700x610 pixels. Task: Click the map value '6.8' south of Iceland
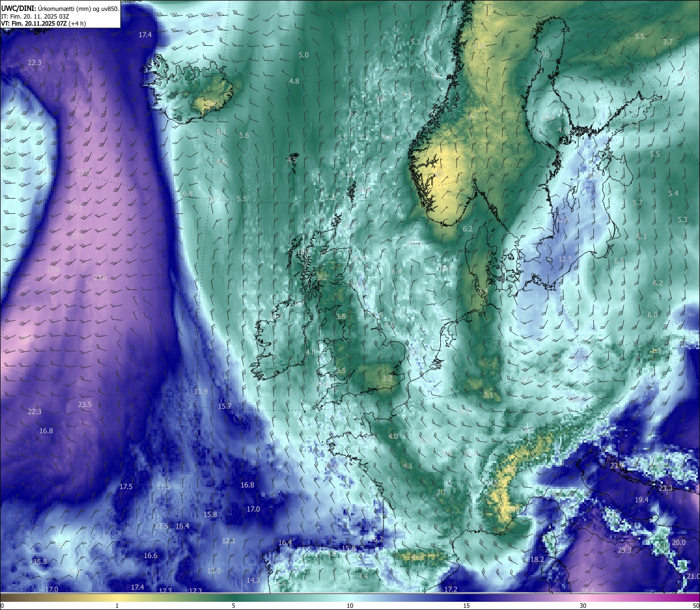[188, 194]
